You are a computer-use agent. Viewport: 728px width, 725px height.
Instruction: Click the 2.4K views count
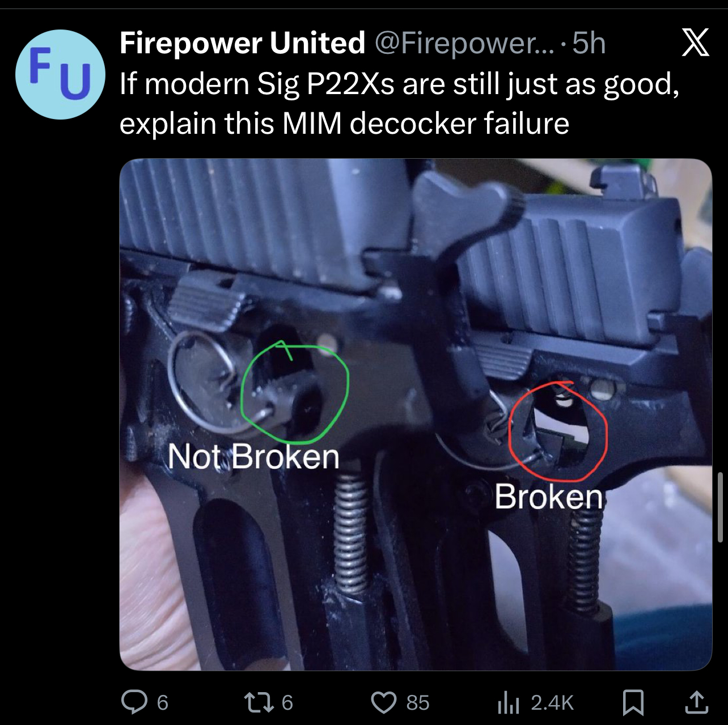(552, 703)
